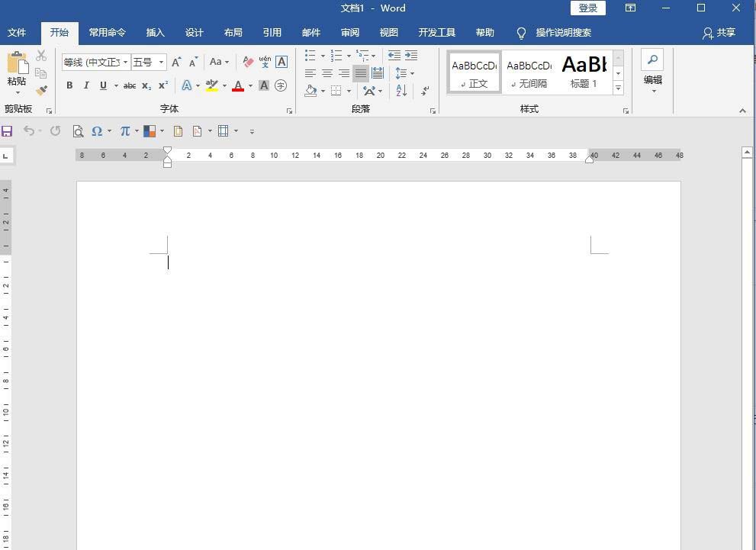Click the bullet list icon
Screen dimensions: 756x550
tap(310, 56)
